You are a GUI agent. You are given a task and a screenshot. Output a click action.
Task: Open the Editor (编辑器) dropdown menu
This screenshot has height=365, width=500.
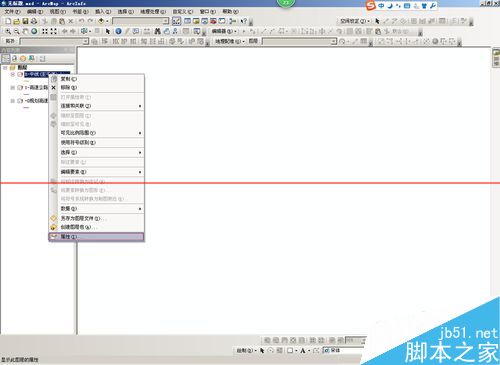click(x=224, y=31)
